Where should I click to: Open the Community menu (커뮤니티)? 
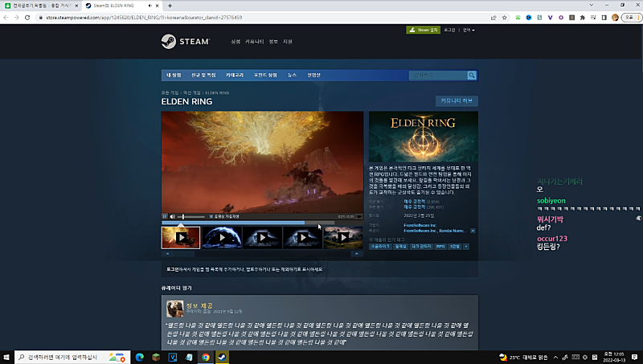(254, 42)
